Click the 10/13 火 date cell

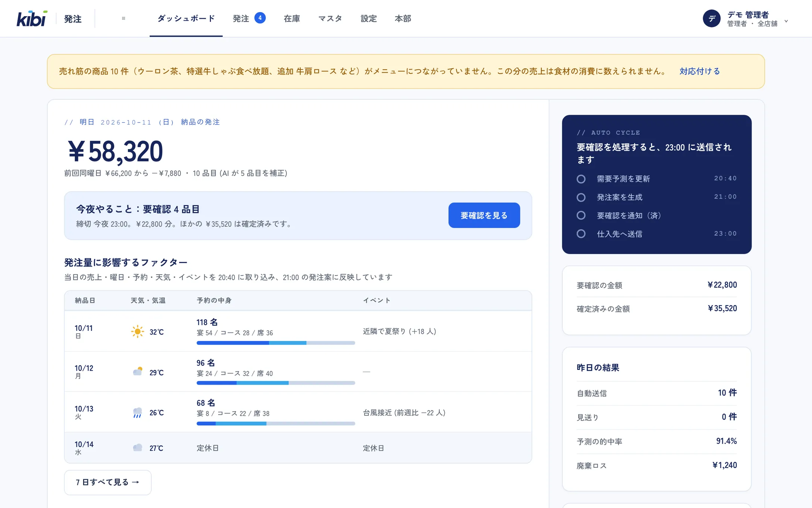point(83,412)
